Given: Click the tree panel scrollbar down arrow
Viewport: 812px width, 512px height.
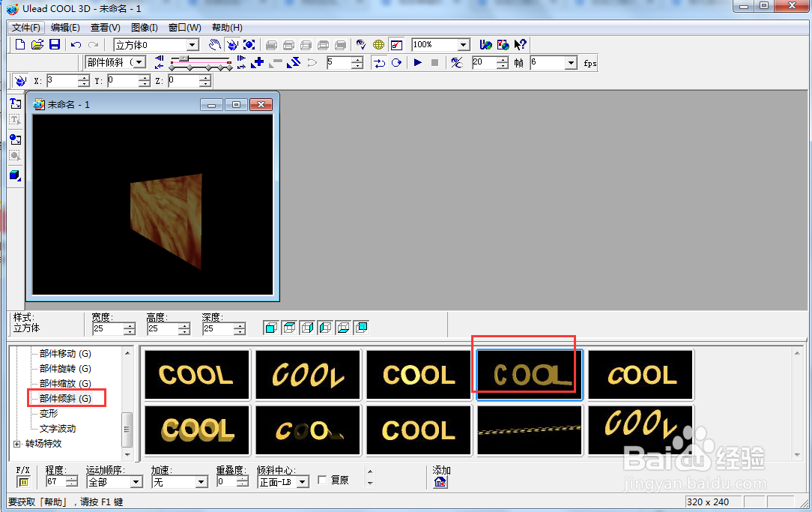Looking at the screenshot, I should [127, 455].
